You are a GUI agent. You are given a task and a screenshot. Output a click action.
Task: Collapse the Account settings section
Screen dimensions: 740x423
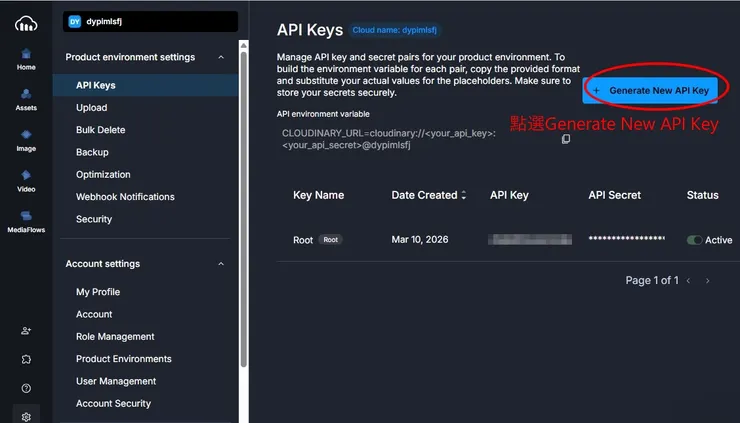[x=221, y=264]
